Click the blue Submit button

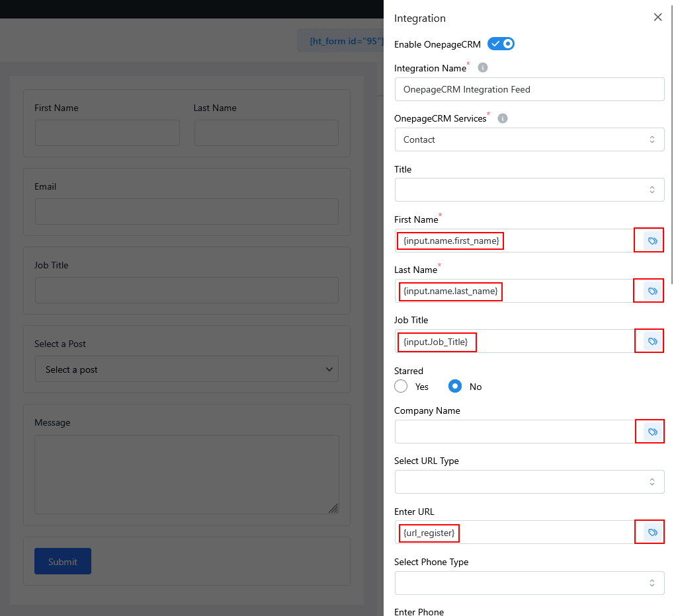click(x=63, y=561)
